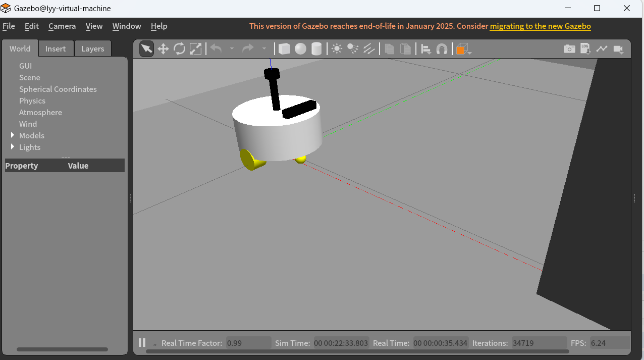Select Wind in the world tree
The image size is (644, 360).
pos(28,124)
